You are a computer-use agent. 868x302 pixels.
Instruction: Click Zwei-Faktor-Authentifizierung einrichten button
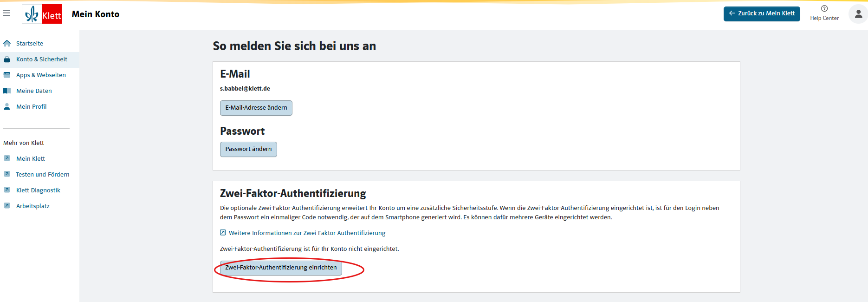pos(281,268)
